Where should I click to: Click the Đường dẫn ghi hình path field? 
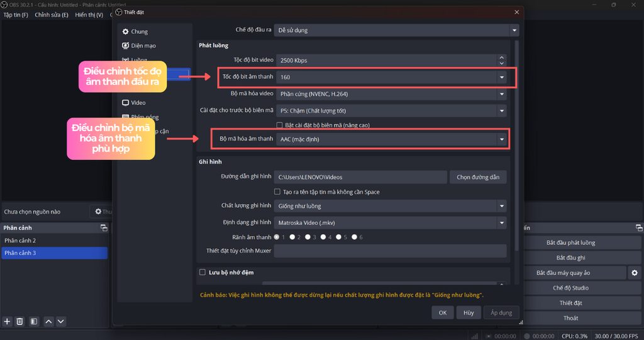360,177
